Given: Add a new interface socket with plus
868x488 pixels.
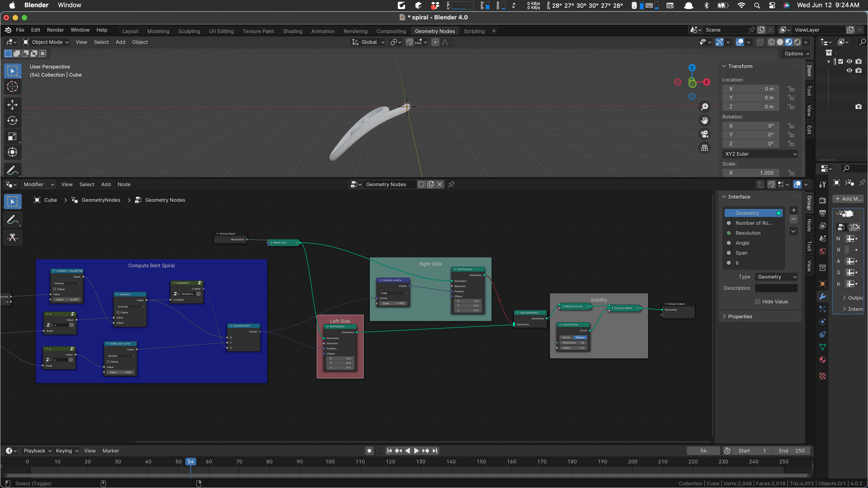Looking at the screenshot, I should [794, 210].
